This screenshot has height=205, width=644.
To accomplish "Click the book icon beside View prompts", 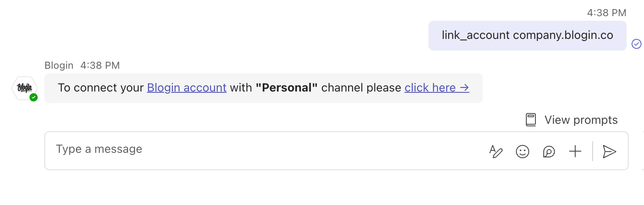I will coord(531,120).
